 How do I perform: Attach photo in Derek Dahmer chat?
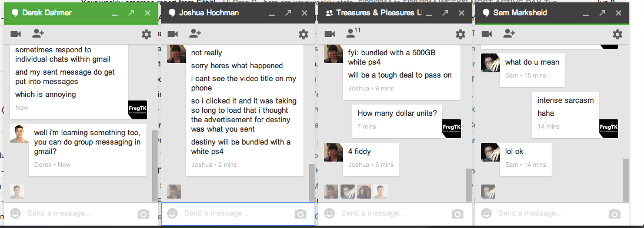coord(144,214)
